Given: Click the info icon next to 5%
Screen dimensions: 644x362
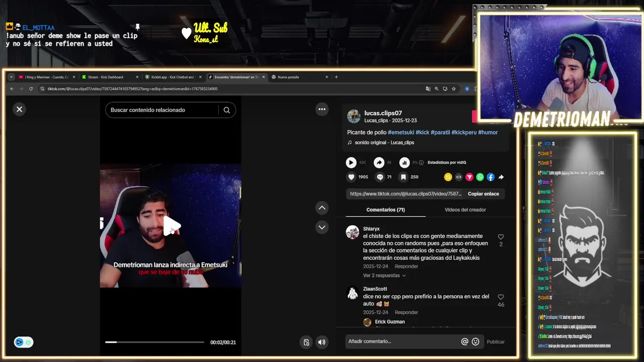Looking at the screenshot, I should tap(421, 162).
